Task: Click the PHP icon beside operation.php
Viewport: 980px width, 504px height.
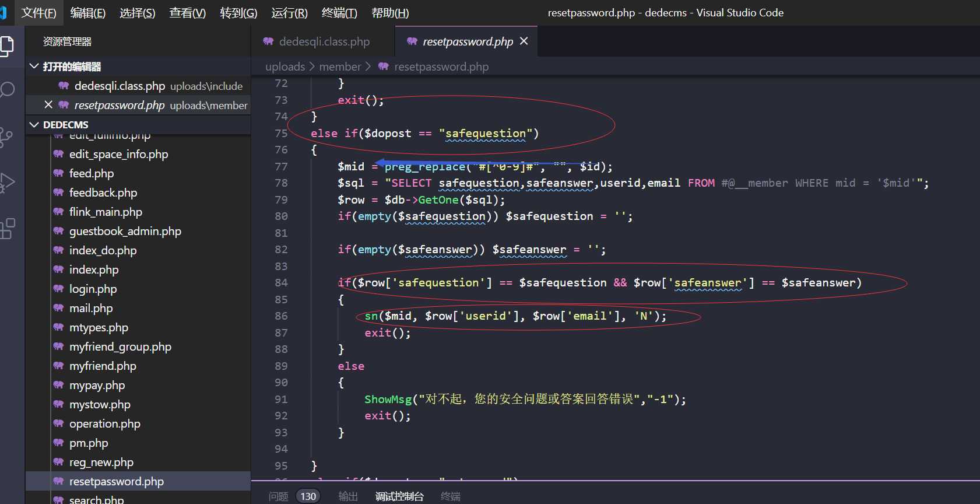Action: [58, 423]
